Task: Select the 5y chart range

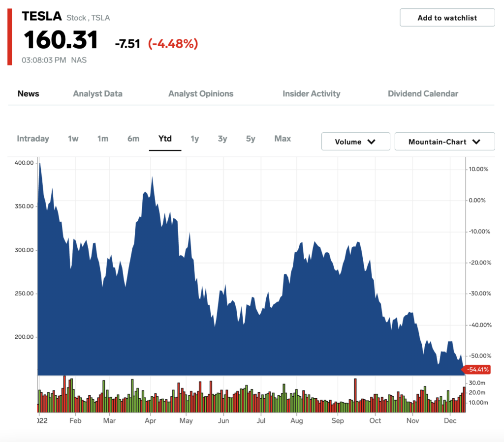Action: pos(251,139)
